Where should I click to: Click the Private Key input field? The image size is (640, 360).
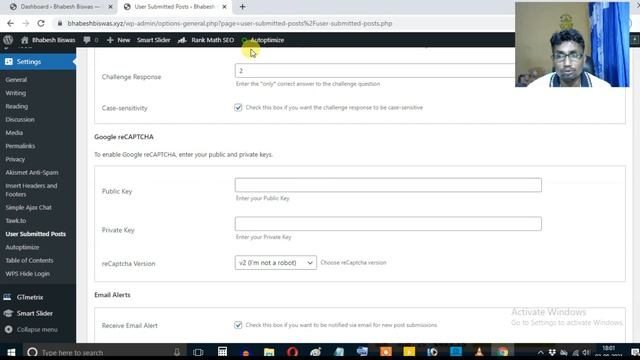pos(388,224)
